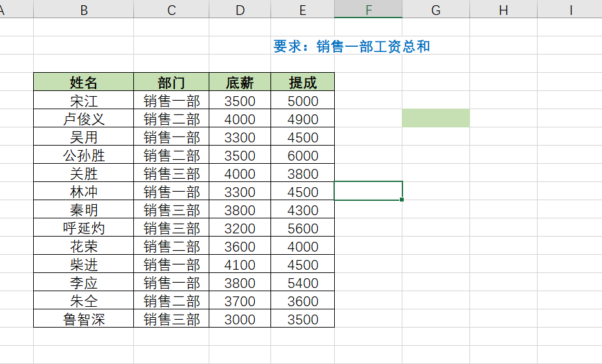Screen dimensions: 602x364
Task: Click the requirement text 要求:销售一部工资总和
Action: (351, 46)
